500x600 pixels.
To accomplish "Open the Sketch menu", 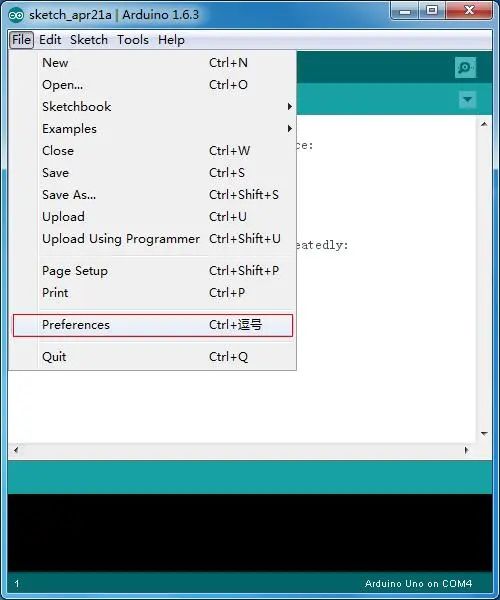I will point(89,39).
